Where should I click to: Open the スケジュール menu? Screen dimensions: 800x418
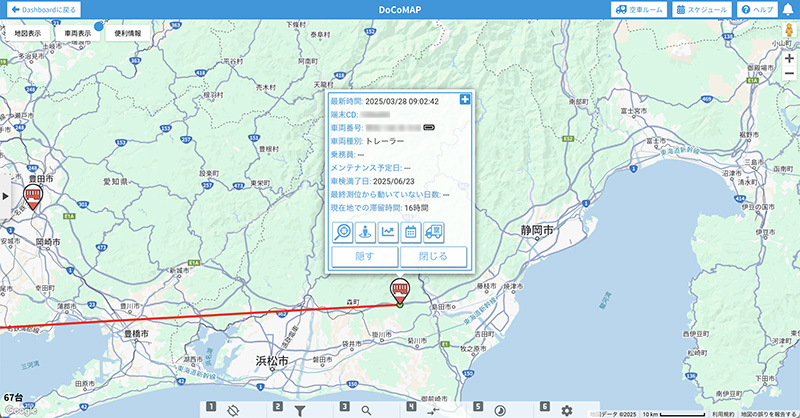(702, 9)
